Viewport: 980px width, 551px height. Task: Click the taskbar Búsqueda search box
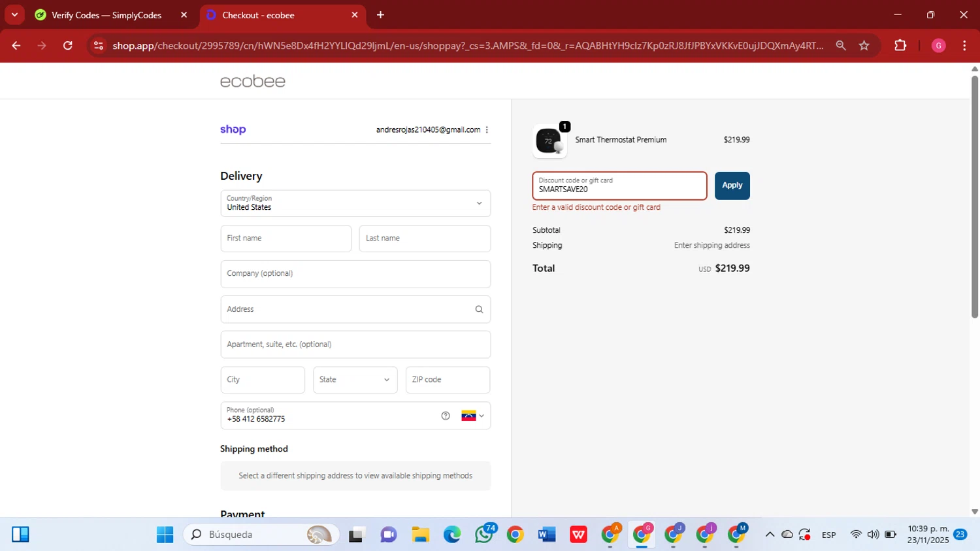pyautogui.click(x=261, y=535)
